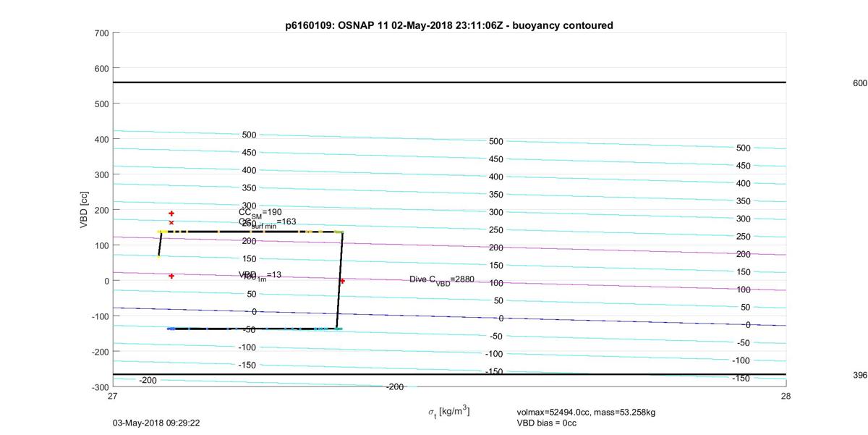This screenshot has height=435, width=868.
Task: Select the "VBD [cc]" y-axis label
Action: 85,210
